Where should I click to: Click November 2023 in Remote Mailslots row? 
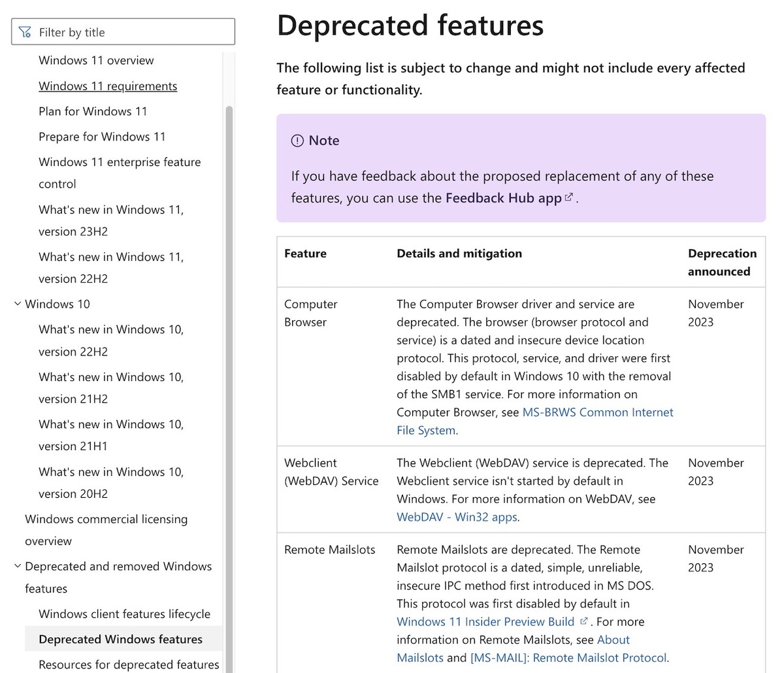pos(716,559)
